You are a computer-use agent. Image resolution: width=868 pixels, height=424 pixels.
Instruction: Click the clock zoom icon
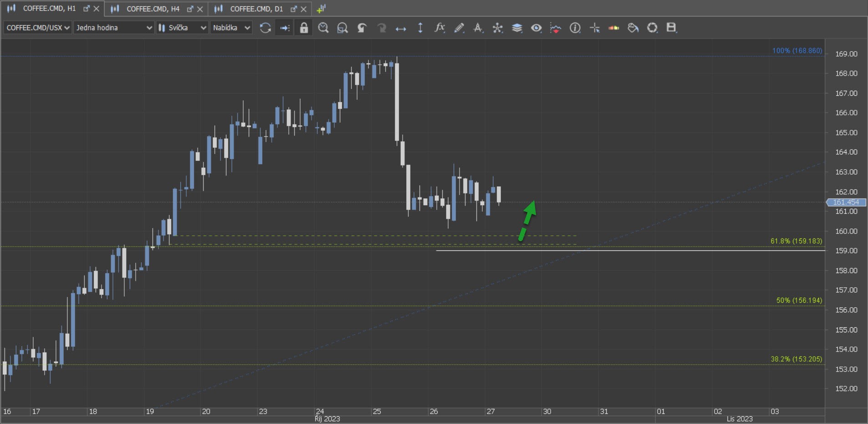click(x=323, y=28)
